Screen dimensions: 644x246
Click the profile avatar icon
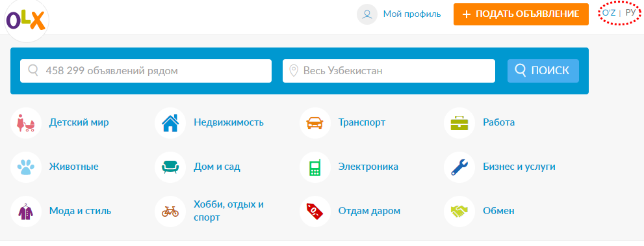coord(367,14)
